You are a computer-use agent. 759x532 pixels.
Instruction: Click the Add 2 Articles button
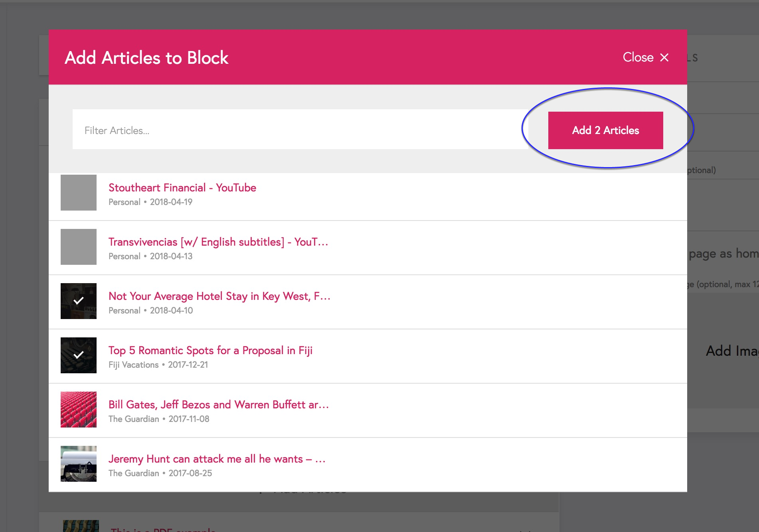[605, 130]
